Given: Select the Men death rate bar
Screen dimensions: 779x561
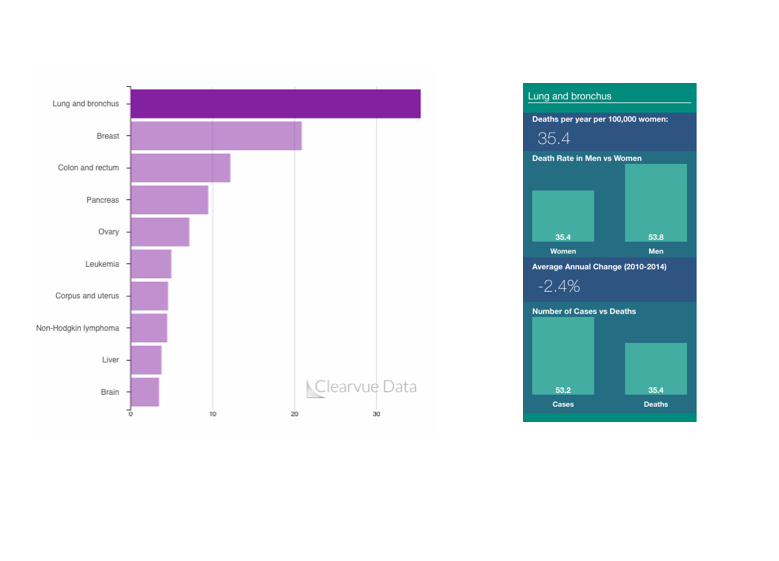Looking at the screenshot, I should pyautogui.click(x=656, y=203).
